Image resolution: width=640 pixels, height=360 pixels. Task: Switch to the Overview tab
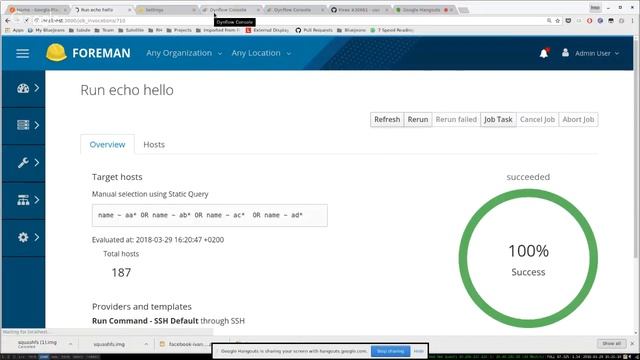pyautogui.click(x=107, y=144)
